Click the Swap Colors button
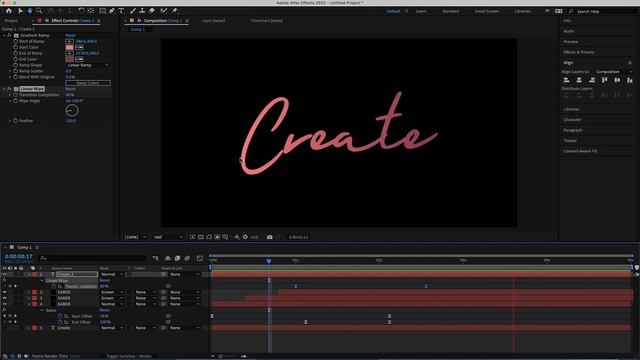 pos(88,83)
